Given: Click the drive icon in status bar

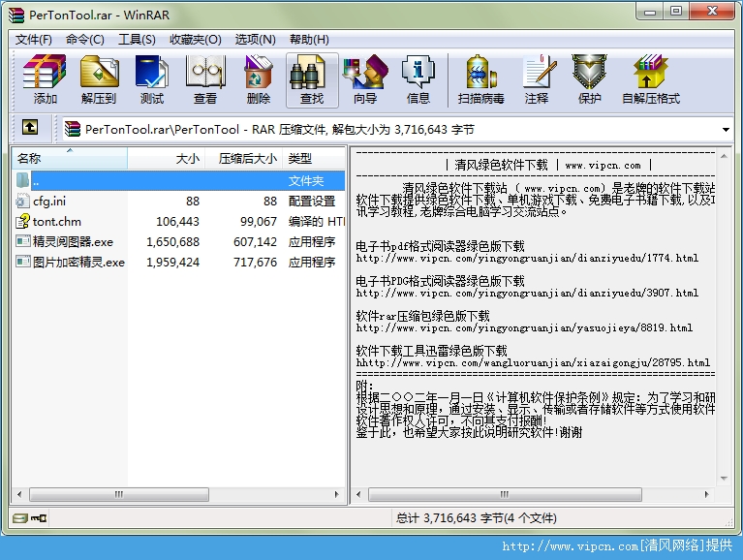Looking at the screenshot, I should pyautogui.click(x=20, y=517).
